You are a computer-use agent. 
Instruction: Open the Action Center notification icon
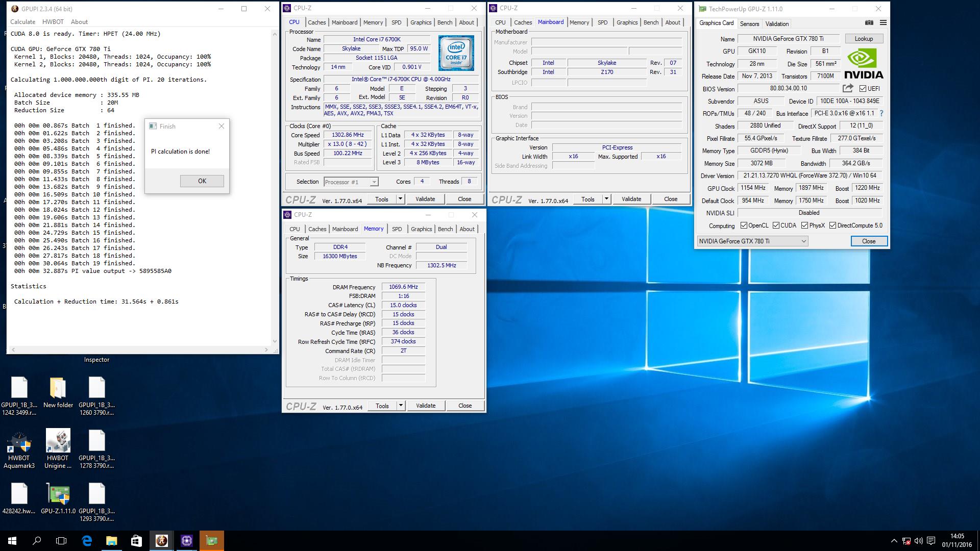(931, 541)
